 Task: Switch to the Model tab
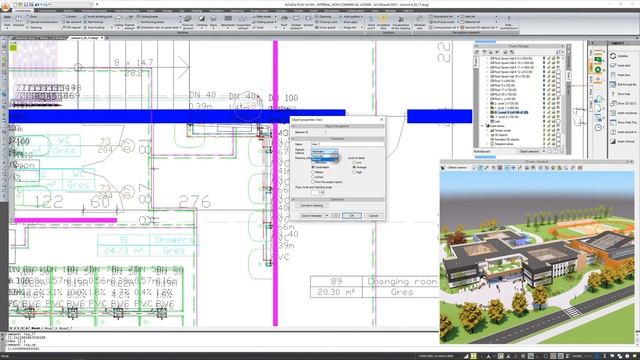point(36,328)
